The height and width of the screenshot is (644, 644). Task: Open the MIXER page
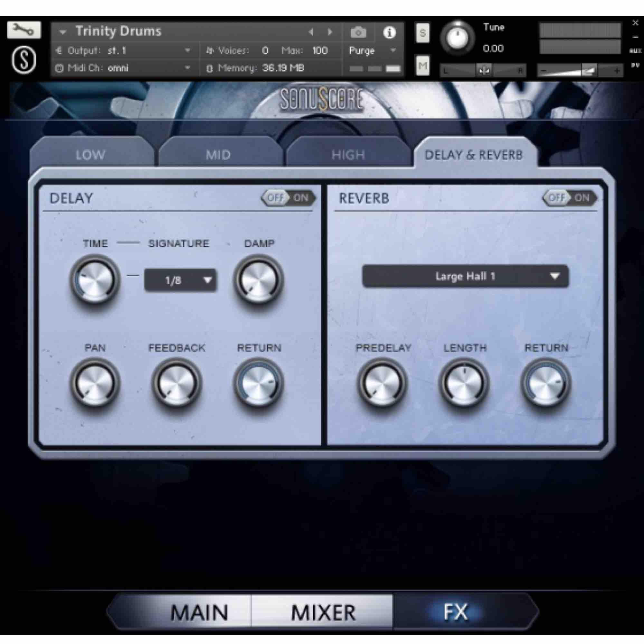[x=323, y=613]
